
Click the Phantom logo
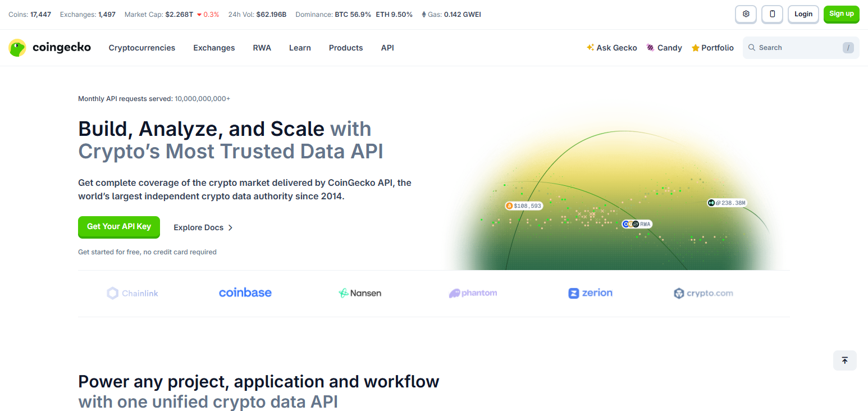tap(473, 293)
